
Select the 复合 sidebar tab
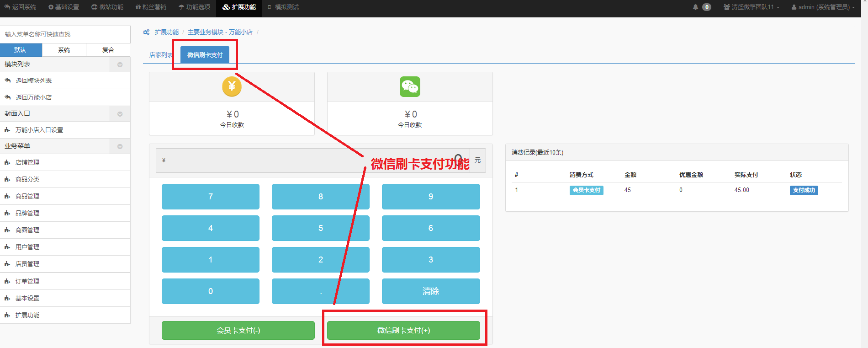coord(108,50)
